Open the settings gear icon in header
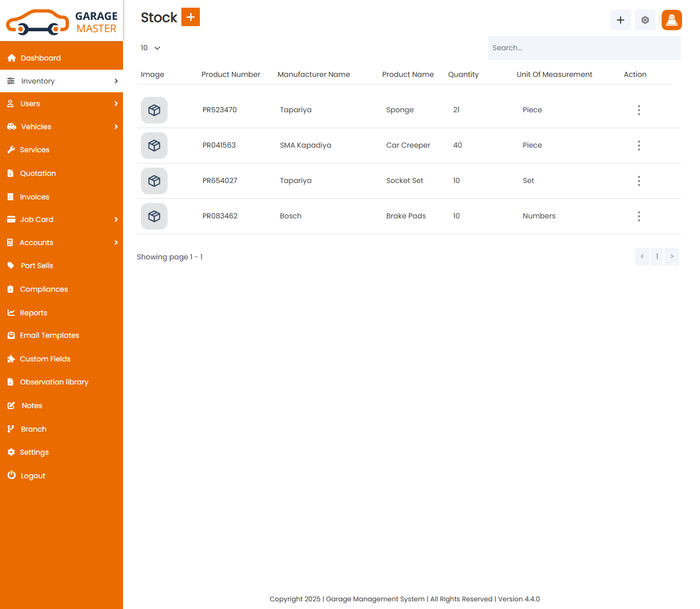Image resolution: width=700 pixels, height=609 pixels. 645,20
